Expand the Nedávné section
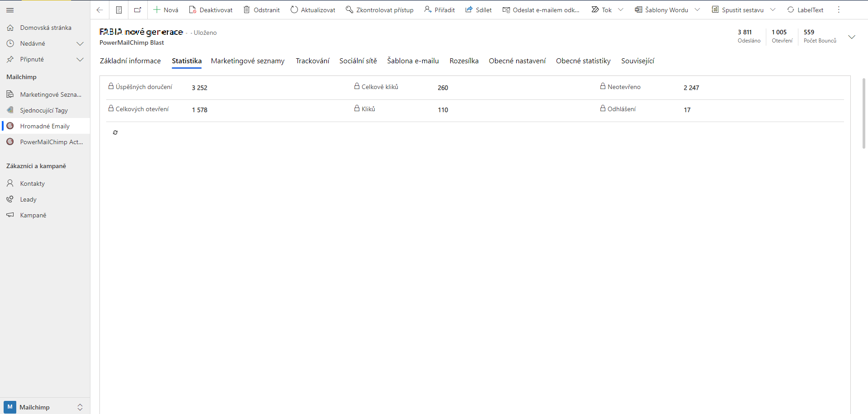Screen dimensions: 868x414 click(80, 44)
